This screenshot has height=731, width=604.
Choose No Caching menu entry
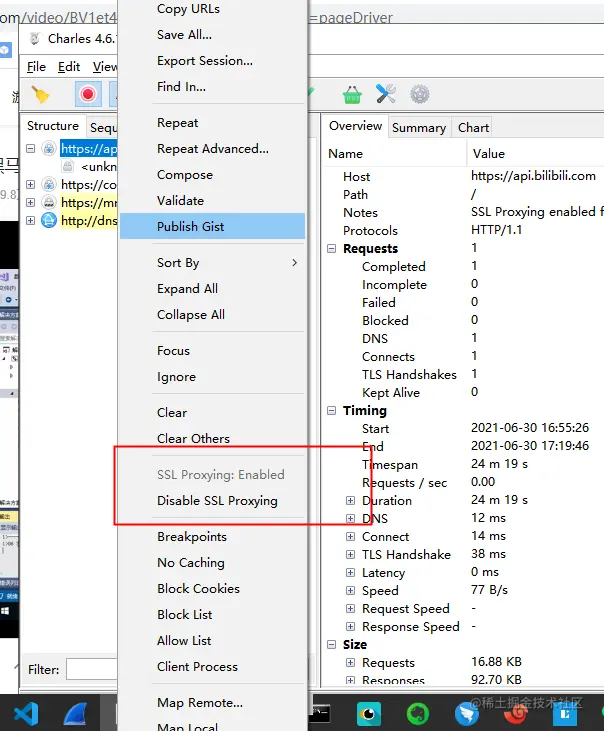[x=213, y=563]
